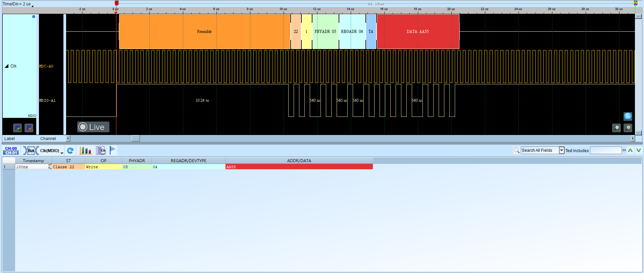Click the save report document icon
The image size is (644, 273).
pyautogui.click(x=101, y=150)
